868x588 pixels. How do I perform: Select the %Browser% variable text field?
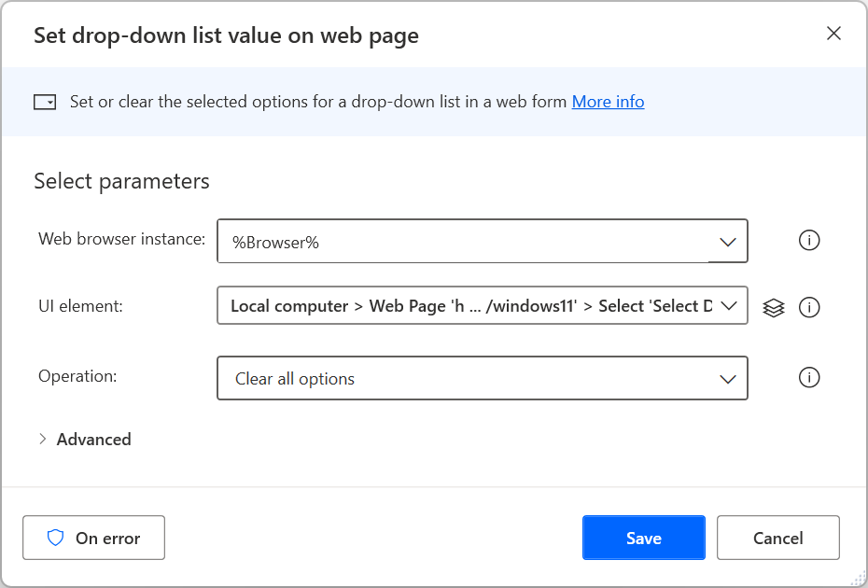[x=420, y=240]
